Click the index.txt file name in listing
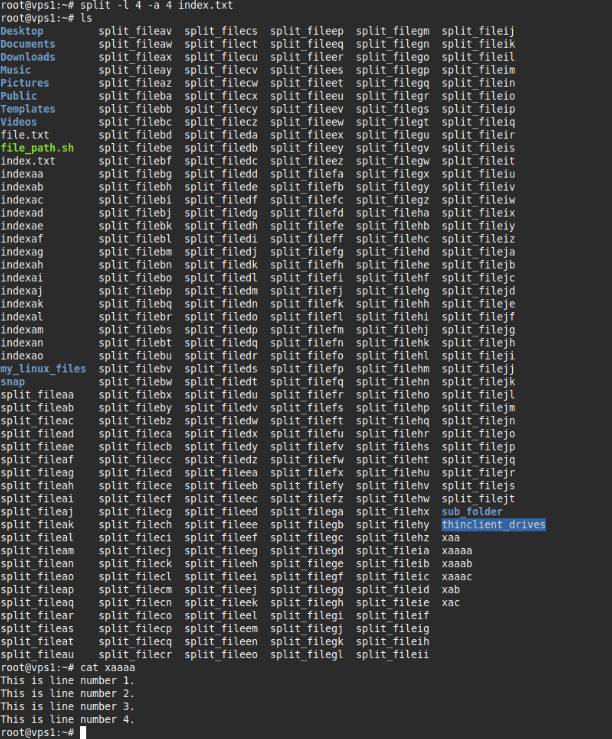This screenshot has height=739, width=612. click(28, 161)
